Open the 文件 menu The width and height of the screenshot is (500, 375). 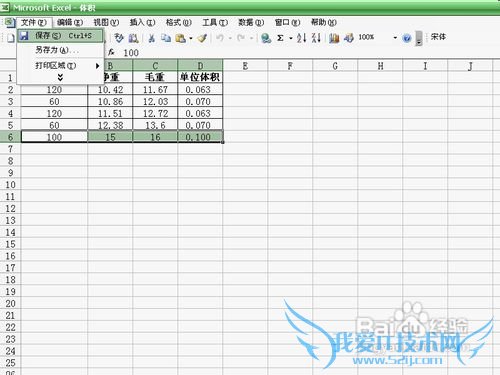pyautogui.click(x=33, y=23)
